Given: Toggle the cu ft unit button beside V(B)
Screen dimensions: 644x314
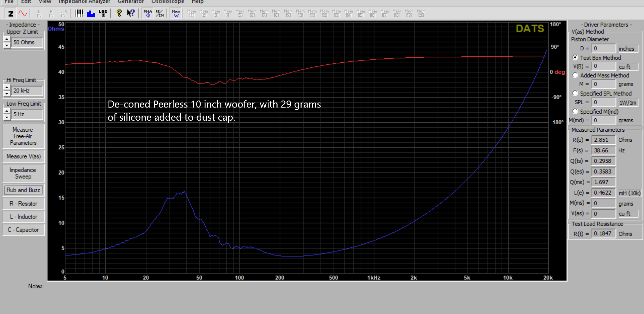Looking at the screenshot, I should (x=628, y=67).
